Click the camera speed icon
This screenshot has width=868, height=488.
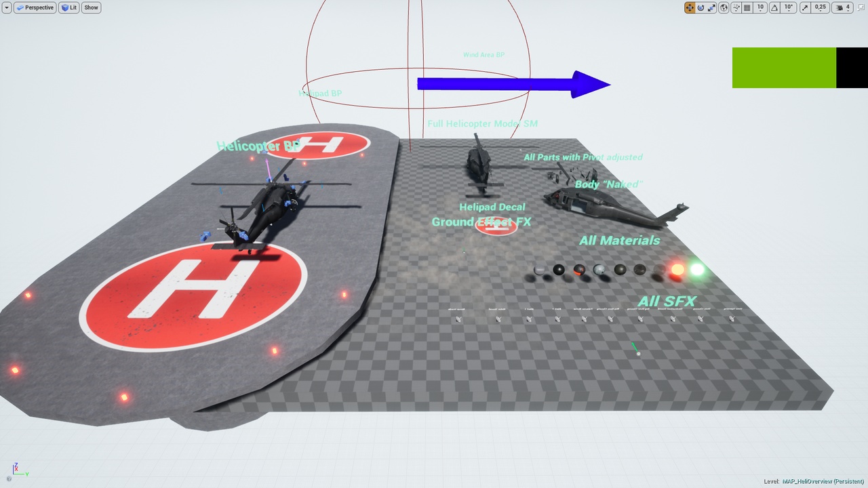point(841,7)
